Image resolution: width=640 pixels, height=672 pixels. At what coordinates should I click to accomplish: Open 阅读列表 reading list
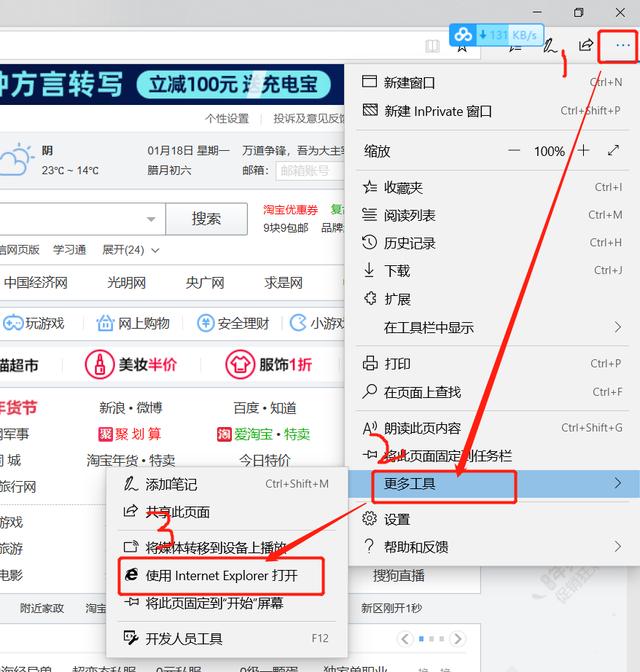(x=492, y=215)
